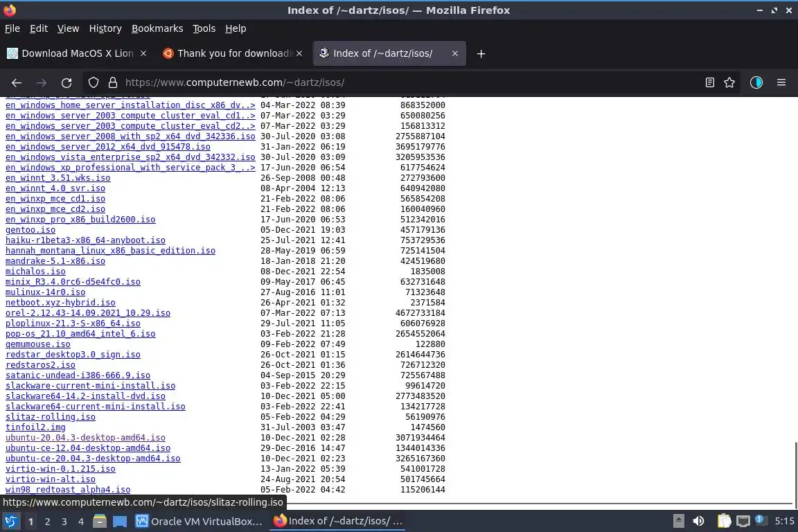The image size is (798, 532).
Task: Download en_winxp_mce_cd2.iso
Action: [55, 209]
